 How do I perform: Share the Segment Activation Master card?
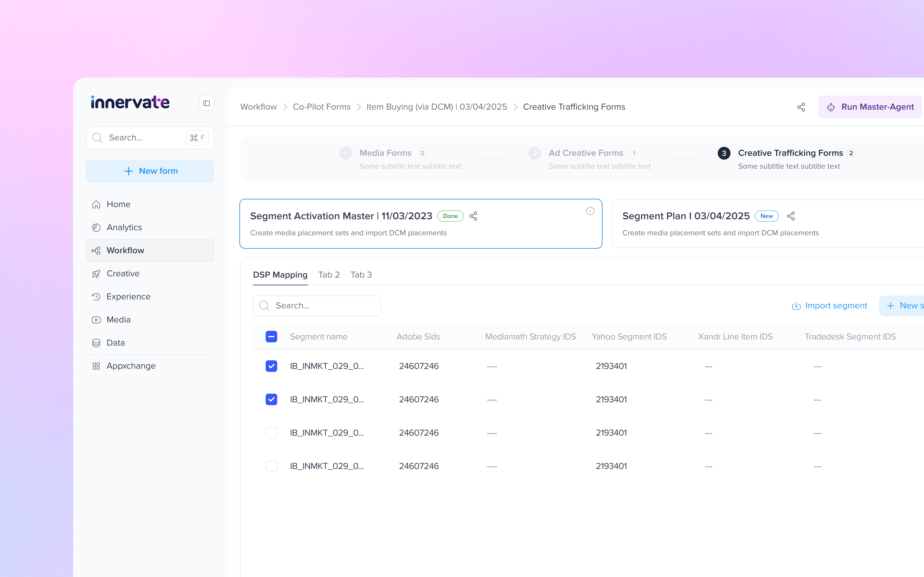coord(473,216)
